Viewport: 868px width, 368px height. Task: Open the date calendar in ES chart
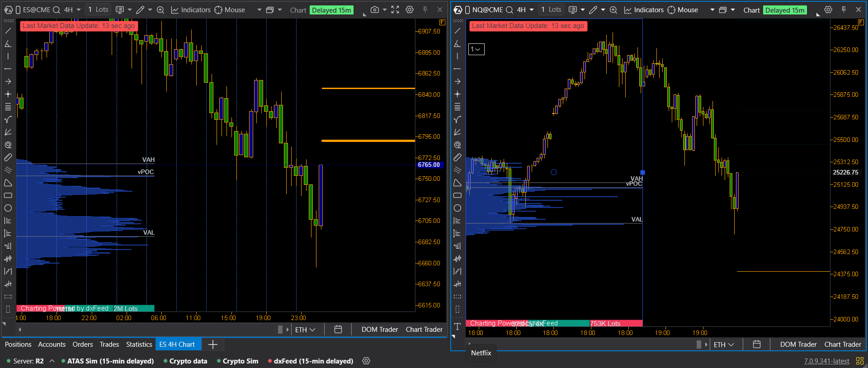click(338, 330)
